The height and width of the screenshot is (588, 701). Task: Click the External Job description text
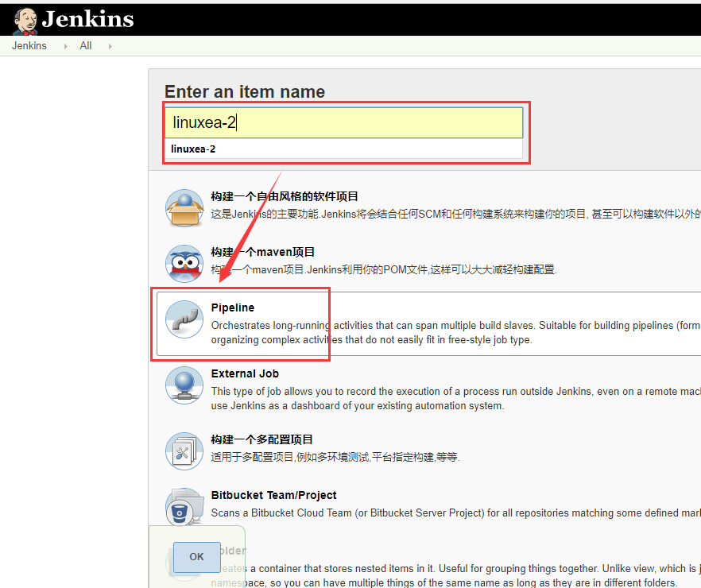point(455,399)
